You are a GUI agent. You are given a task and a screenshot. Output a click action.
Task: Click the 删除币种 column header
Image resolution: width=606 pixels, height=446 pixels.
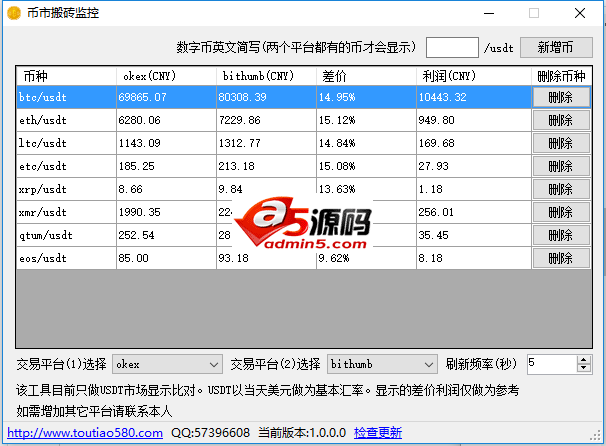coord(561,76)
